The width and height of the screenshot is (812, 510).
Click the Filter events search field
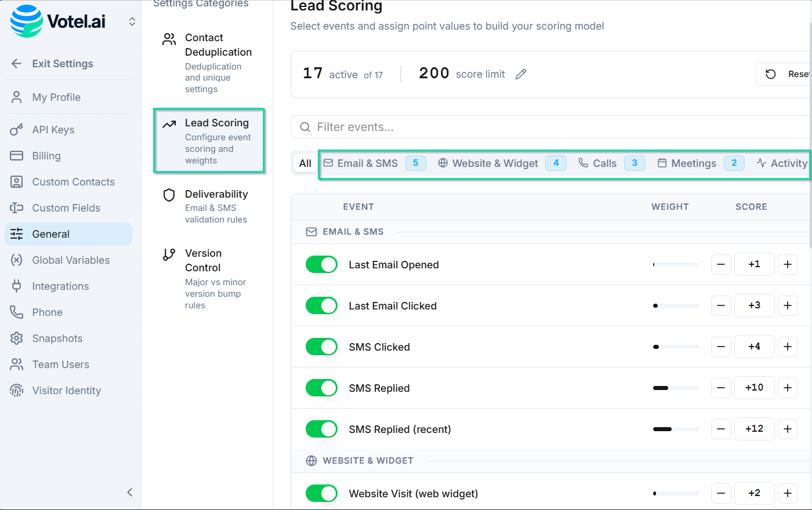(x=551, y=127)
